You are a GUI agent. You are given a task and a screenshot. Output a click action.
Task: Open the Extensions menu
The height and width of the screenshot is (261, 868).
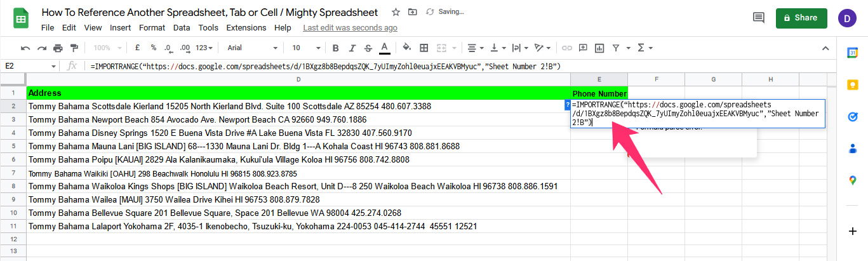pyautogui.click(x=246, y=28)
